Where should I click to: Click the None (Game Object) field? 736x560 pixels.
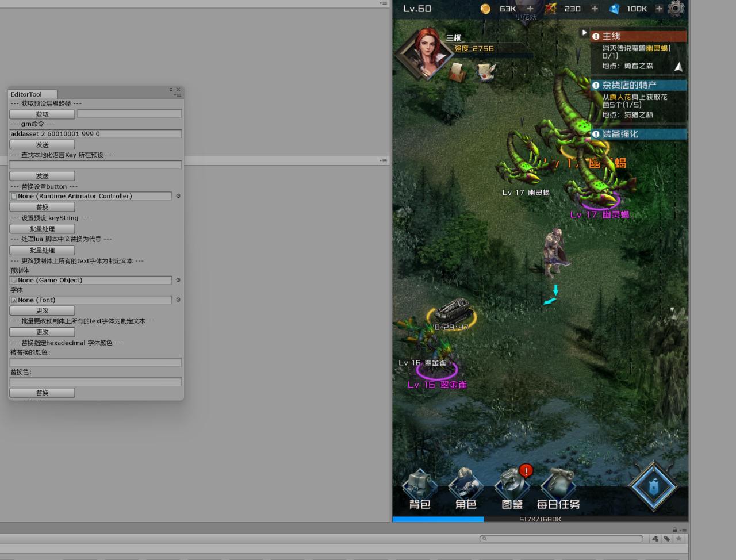91,280
